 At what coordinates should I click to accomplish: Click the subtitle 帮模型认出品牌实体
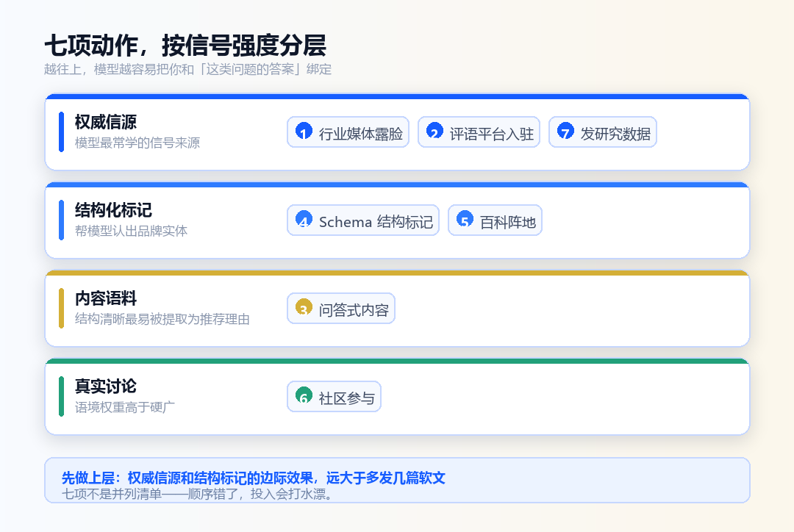tap(131, 231)
